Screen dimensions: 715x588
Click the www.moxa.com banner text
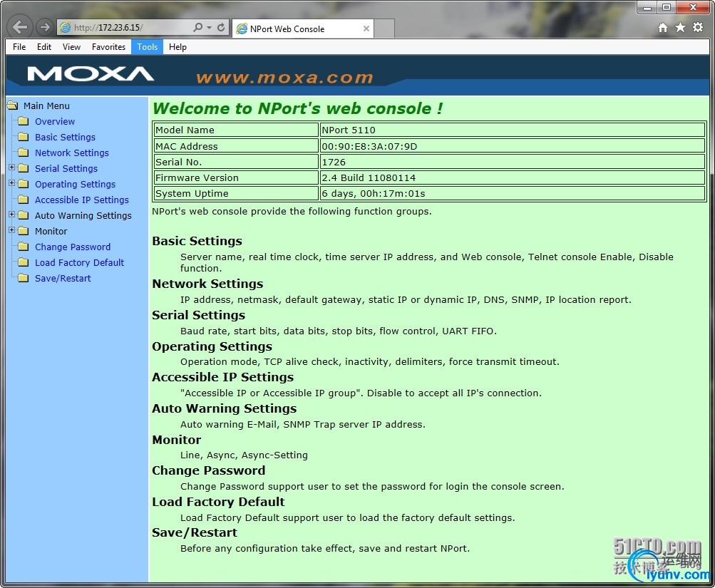[284, 78]
